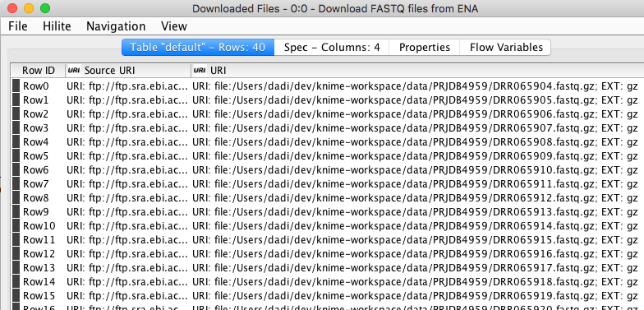Click the URI cell containing DRR065918.fastq.gz
Viewport: 644px width, 310px height.
[x=417, y=281]
